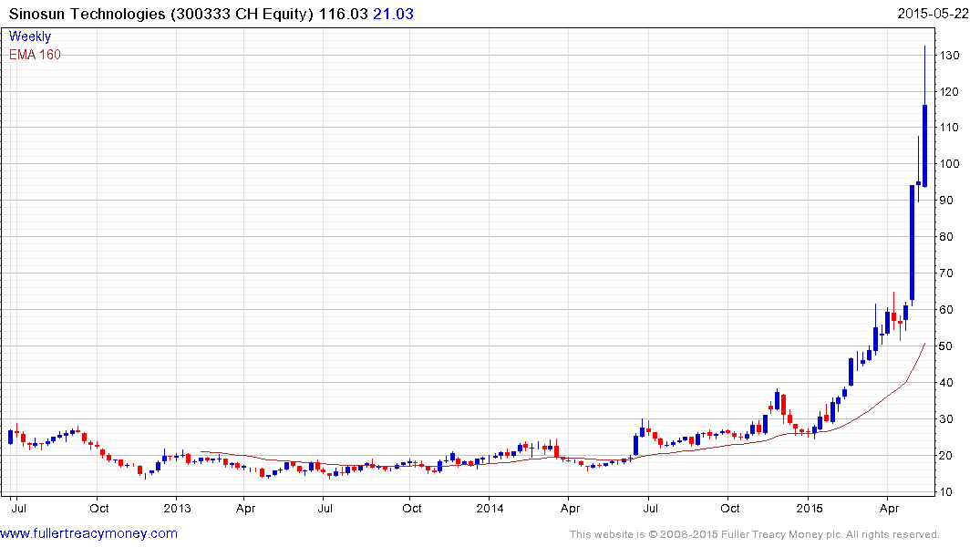980x547 pixels.
Task: Select the 50 price axis label
Action: click(x=946, y=346)
